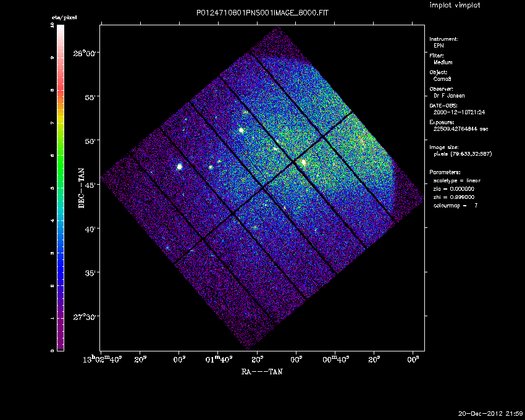Select exposure value 22509.42764944 sec
This screenshot has height=420, width=525.
coord(461,129)
